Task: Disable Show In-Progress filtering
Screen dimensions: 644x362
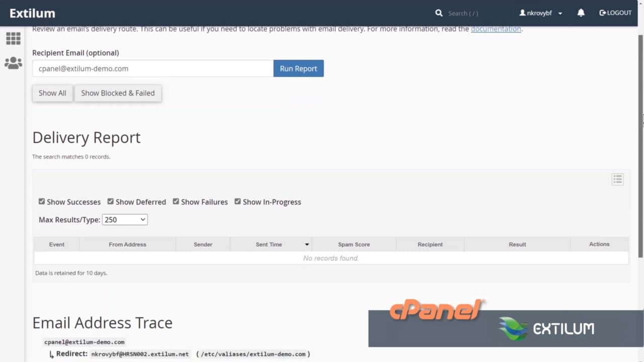Action: (x=237, y=201)
